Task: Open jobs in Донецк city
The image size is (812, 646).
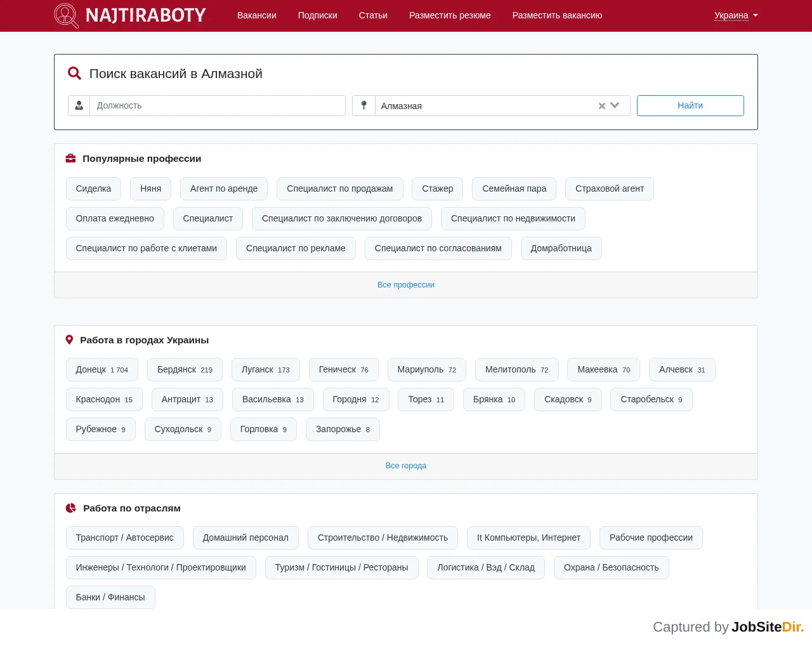Action: (x=102, y=369)
